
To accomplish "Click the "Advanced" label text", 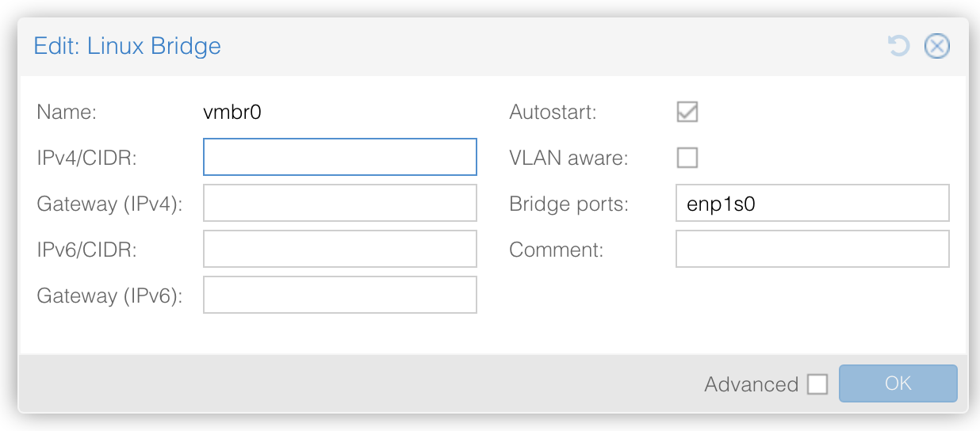I will [751, 384].
